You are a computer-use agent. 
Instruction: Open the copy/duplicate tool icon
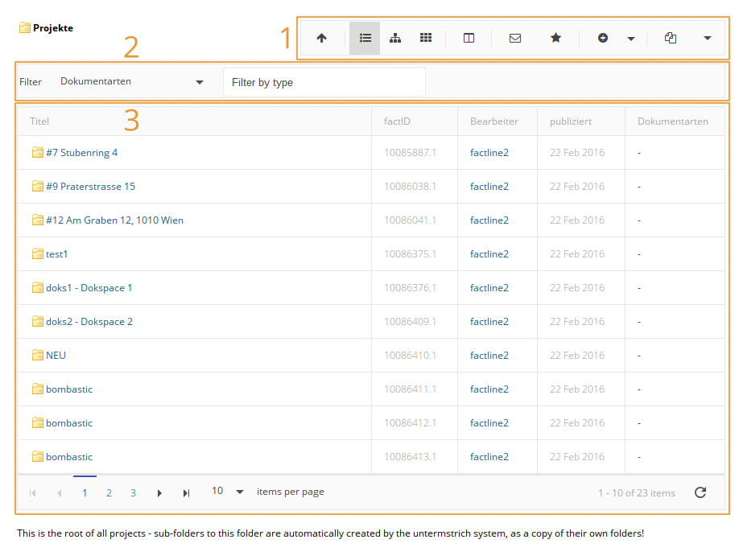tap(670, 38)
